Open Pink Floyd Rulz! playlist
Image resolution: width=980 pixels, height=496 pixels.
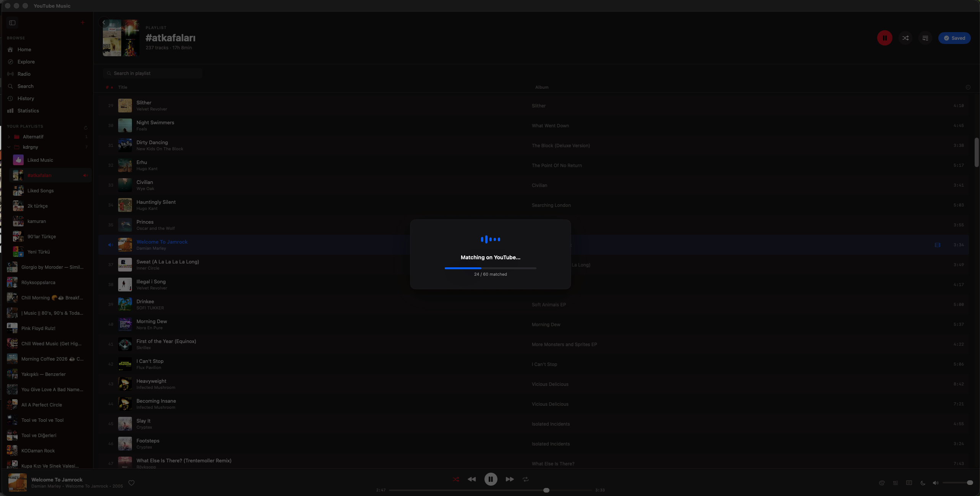pos(47,328)
